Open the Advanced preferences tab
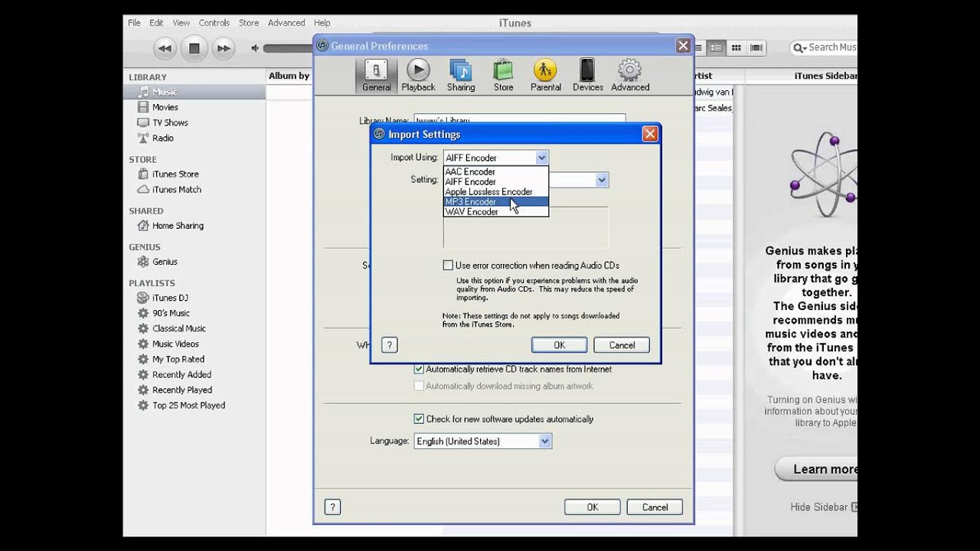This screenshot has height=551, width=980. (630, 75)
